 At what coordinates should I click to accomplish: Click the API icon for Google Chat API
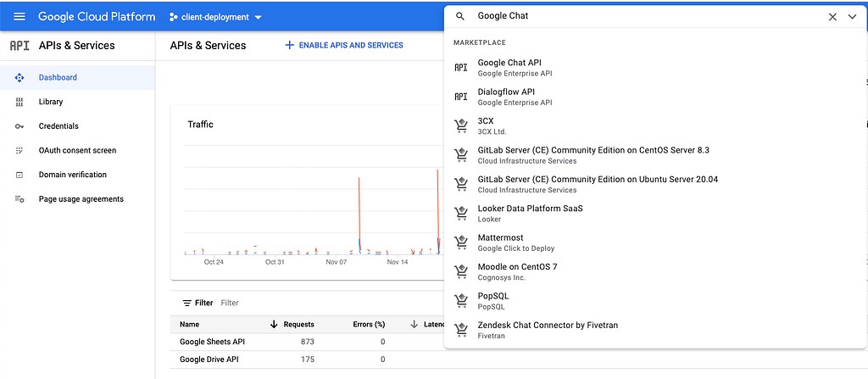[460, 68]
